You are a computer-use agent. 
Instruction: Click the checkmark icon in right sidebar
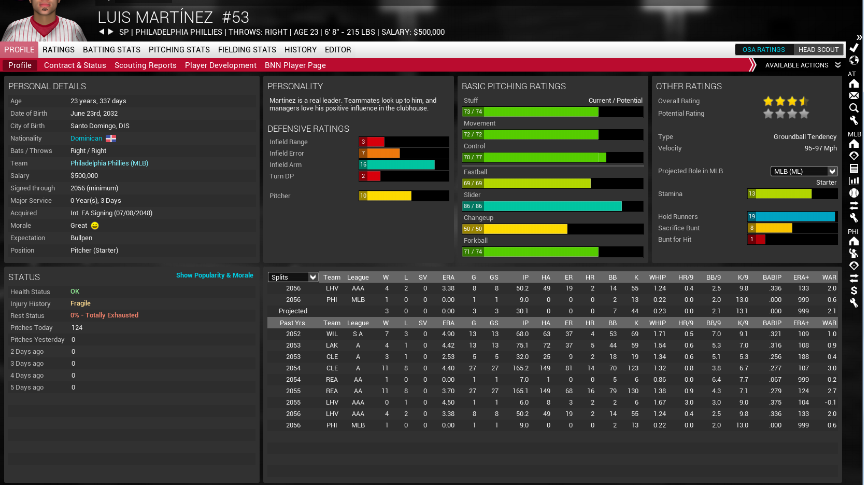[854, 48]
